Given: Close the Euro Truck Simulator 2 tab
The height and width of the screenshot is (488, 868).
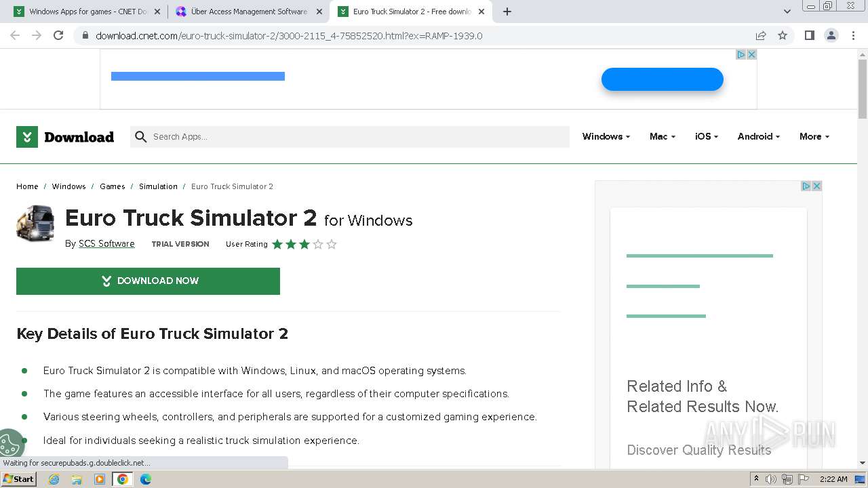Looking at the screenshot, I should (481, 12).
